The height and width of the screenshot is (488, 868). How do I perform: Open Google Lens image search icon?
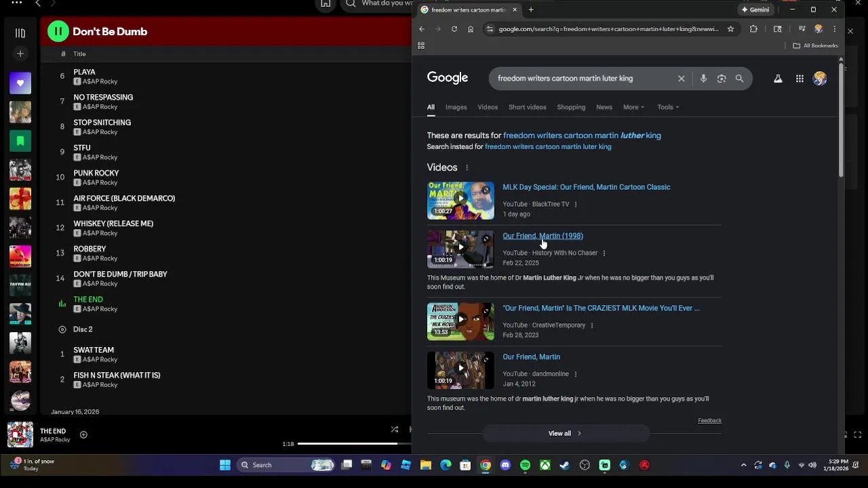(722, 79)
